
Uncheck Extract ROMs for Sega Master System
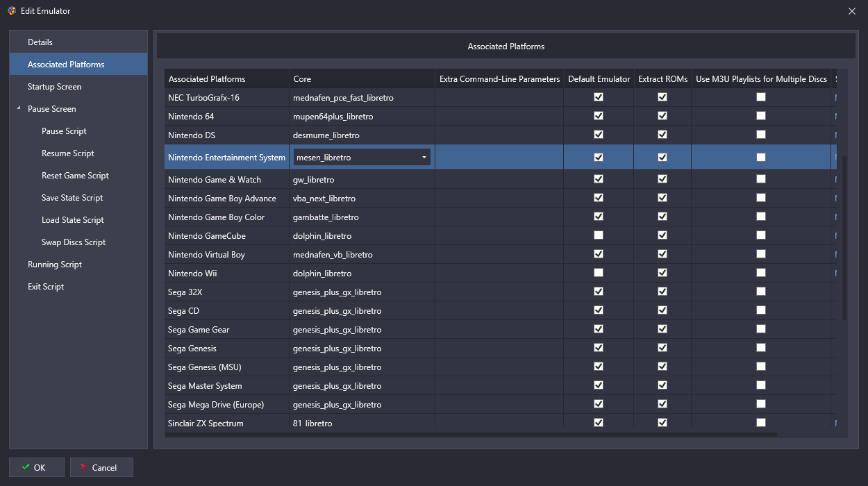[662, 385]
